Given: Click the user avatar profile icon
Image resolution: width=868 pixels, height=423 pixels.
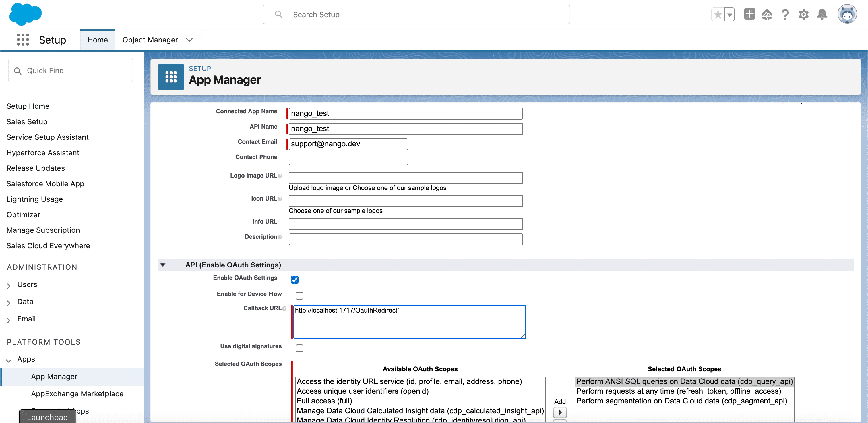Looking at the screenshot, I should click(847, 14).
